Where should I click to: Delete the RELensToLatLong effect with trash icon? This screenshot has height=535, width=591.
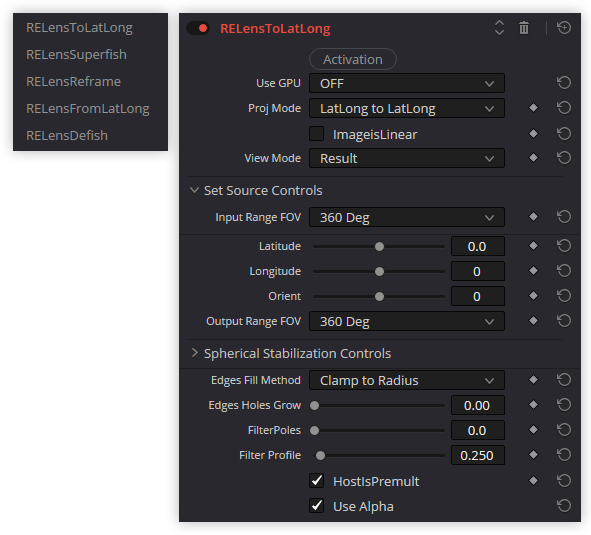click(524, 28)
